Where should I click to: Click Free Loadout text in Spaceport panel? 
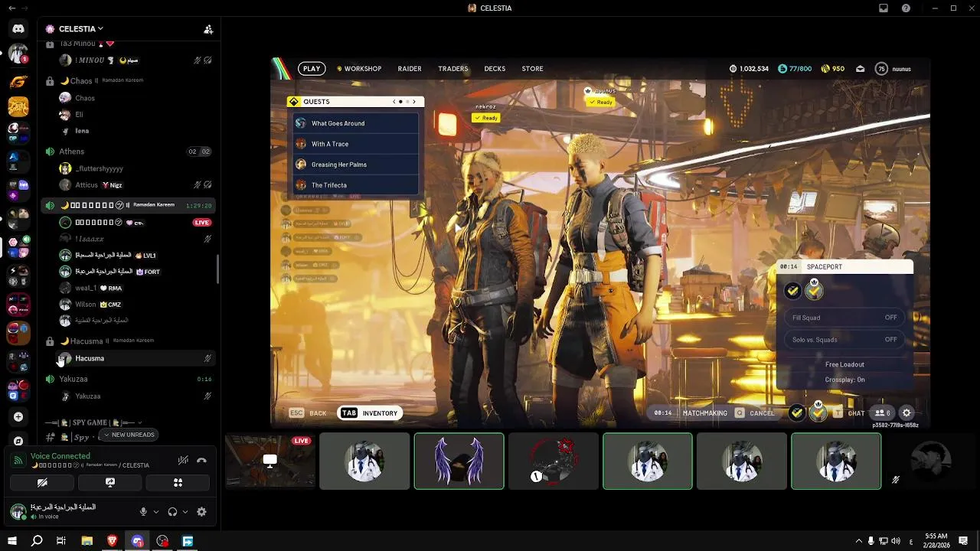844,364
